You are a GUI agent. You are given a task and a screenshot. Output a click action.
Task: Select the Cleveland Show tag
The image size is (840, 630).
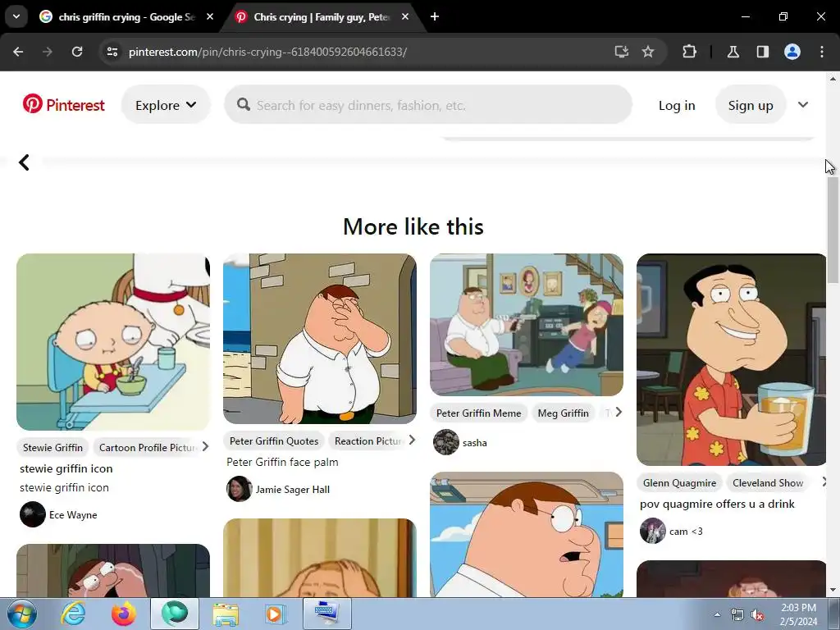pyautogui.click(x=768, y=482)
